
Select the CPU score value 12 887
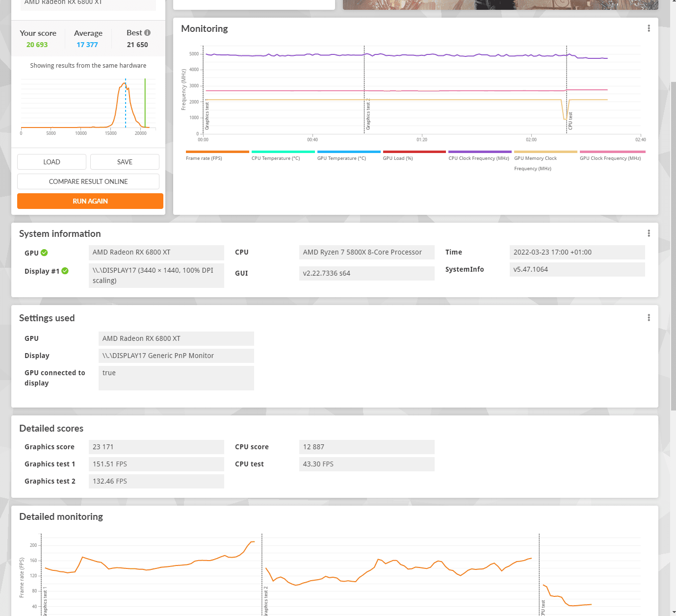pyautogui.click(x=367, y=447)
